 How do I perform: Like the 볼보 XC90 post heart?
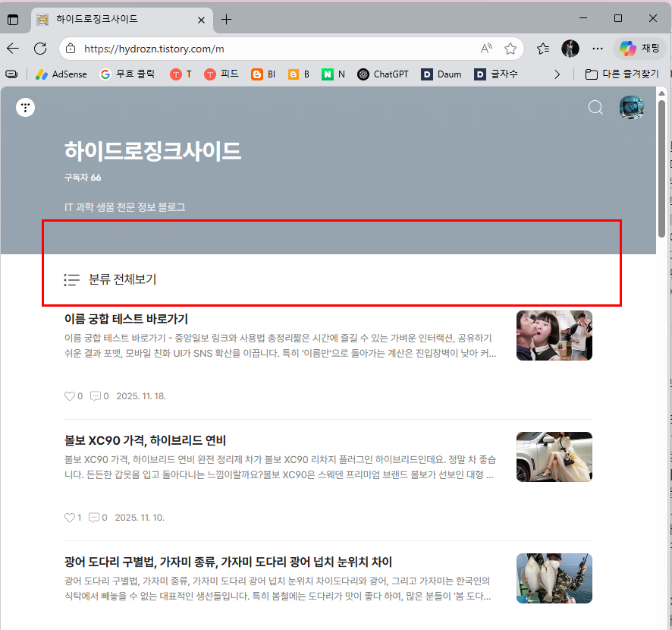[x=70, y=518]
